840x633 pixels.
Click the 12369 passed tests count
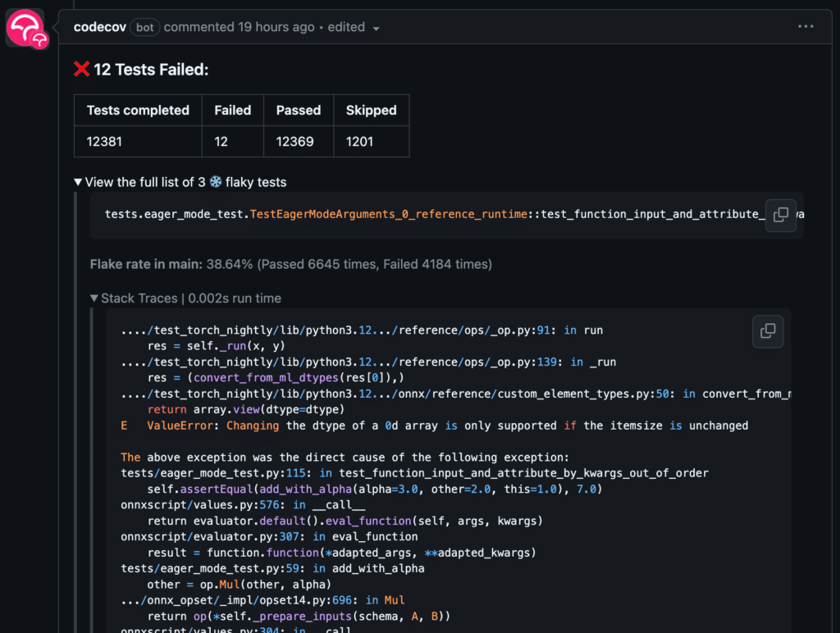[x=298, y=141]
